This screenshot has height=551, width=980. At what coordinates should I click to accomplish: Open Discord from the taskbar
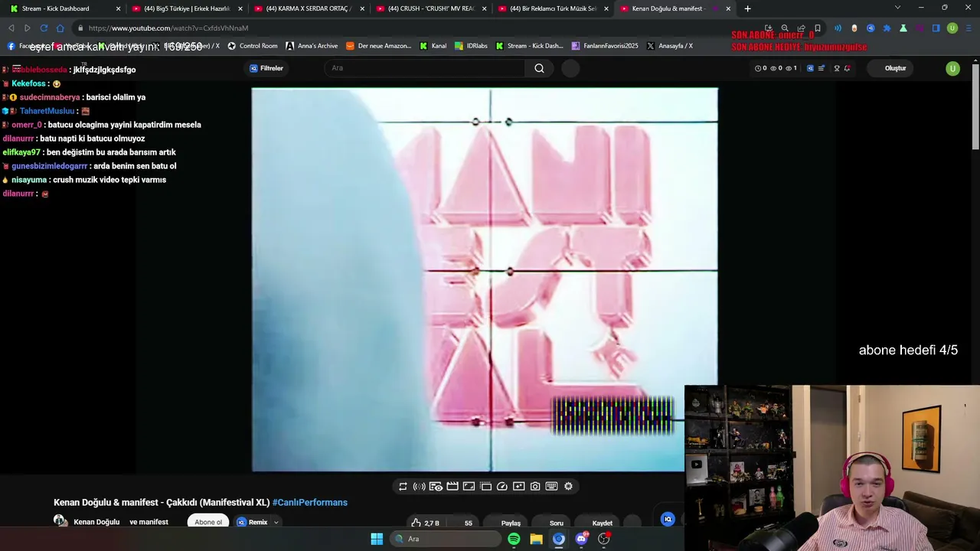point(581,539)
